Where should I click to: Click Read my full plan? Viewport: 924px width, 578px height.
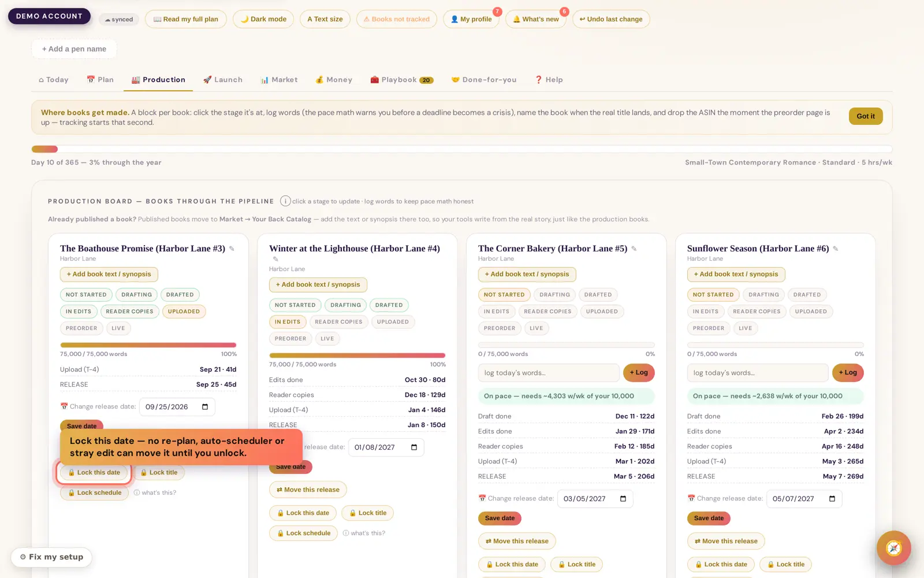tap(186, 19)
